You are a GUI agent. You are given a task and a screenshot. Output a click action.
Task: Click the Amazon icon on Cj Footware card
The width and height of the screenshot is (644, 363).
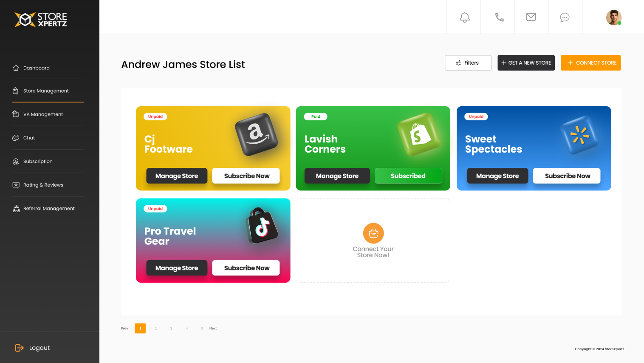tap(257, 134)
